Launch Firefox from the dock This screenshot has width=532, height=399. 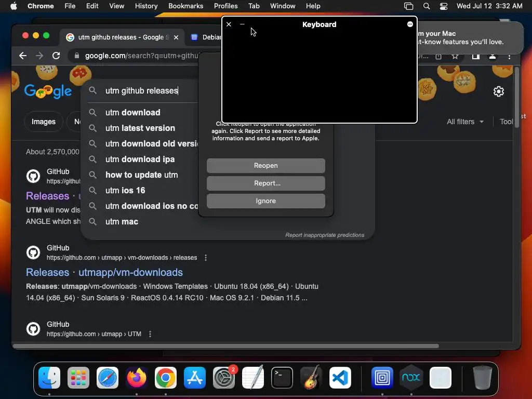point(137,377)
